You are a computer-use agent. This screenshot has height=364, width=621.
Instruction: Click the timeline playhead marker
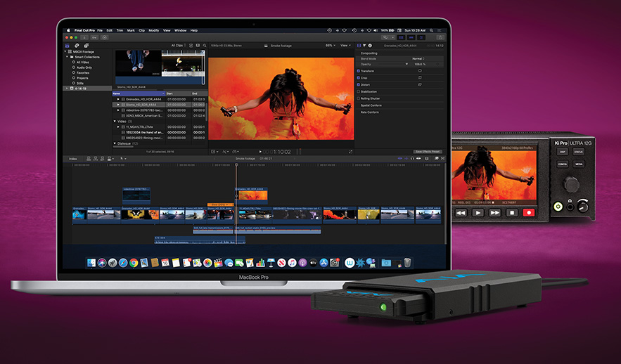(x=236, y=165)
